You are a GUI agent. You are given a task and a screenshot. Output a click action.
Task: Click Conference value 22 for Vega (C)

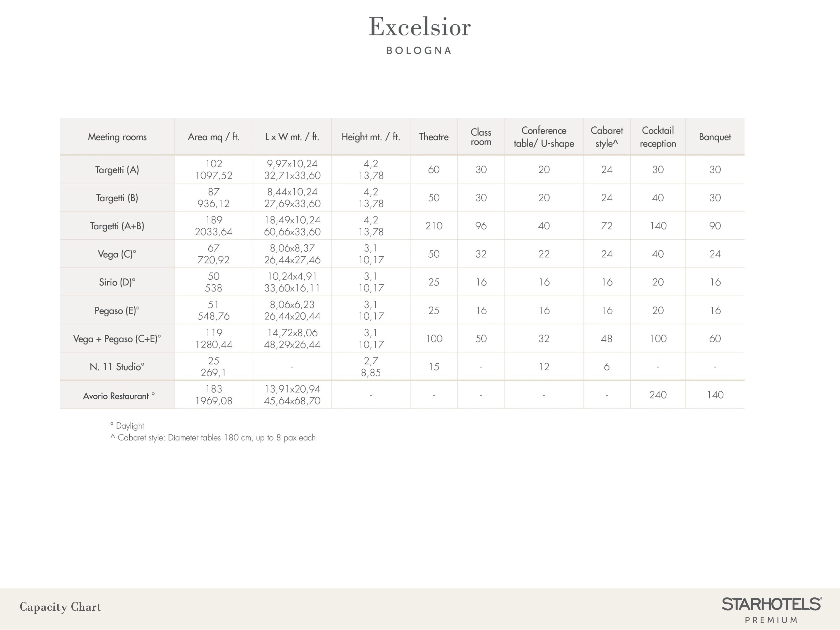coord(544,254)
